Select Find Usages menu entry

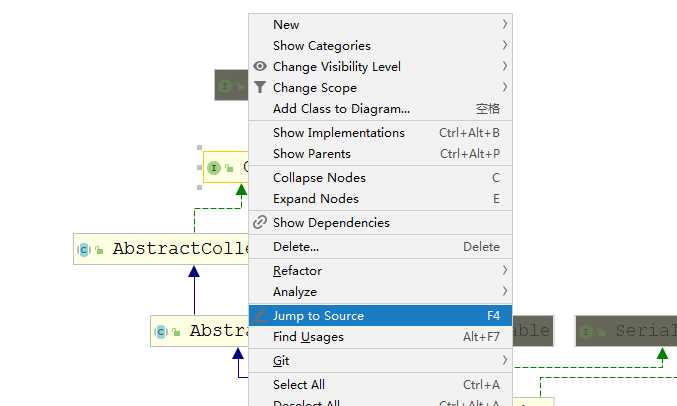point(380,336)
